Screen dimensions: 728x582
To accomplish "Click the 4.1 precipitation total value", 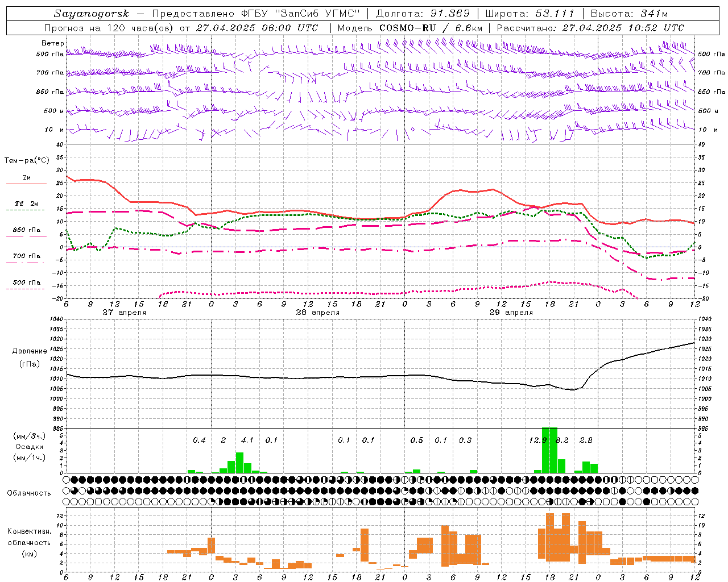I will [247, 440].
